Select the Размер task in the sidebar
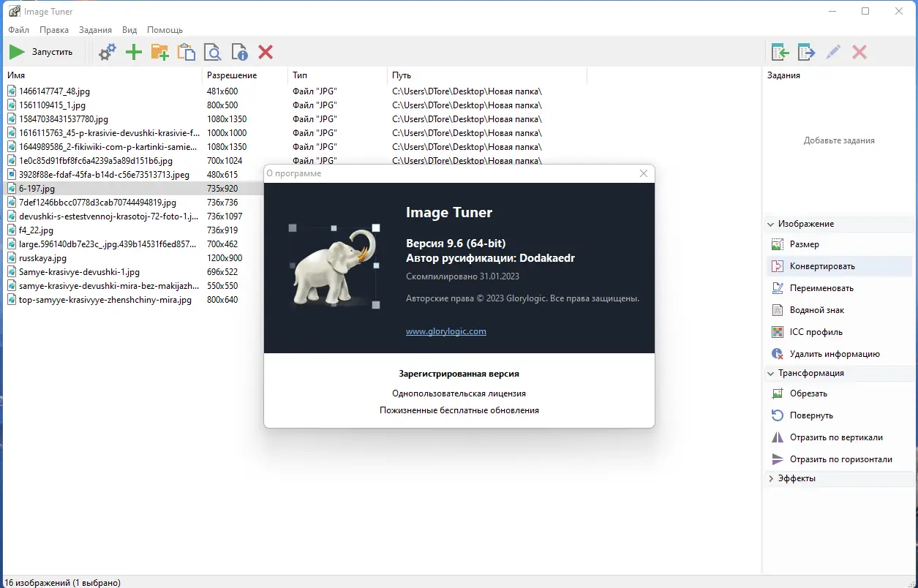Screen dimensions: 918x588 [810, 244]
